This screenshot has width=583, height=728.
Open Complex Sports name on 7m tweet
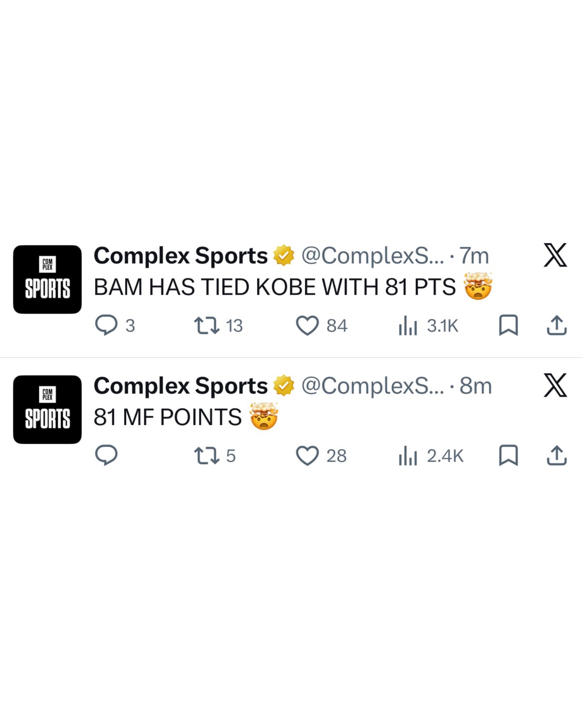tap(181, 256)
